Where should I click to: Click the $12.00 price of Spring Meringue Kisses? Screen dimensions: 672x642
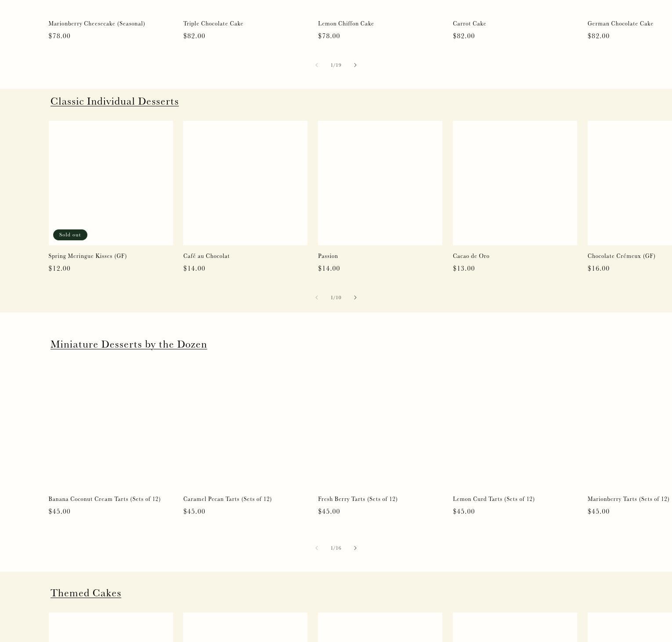click(x=59, y=268)
